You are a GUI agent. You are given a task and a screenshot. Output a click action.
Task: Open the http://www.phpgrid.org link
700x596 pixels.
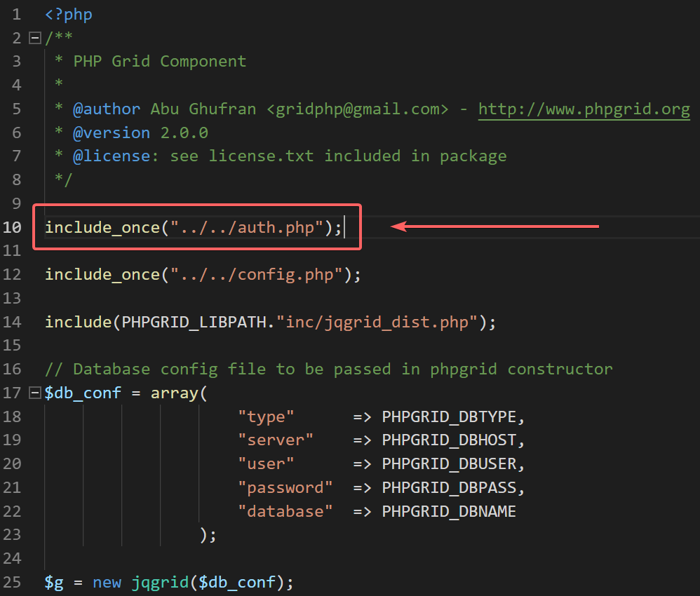584,109
